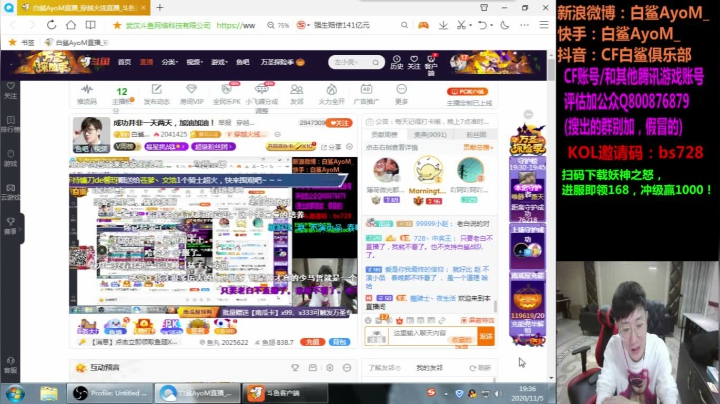Open 火力全开 flame icon
720x404 pixels.
point(332,94)
